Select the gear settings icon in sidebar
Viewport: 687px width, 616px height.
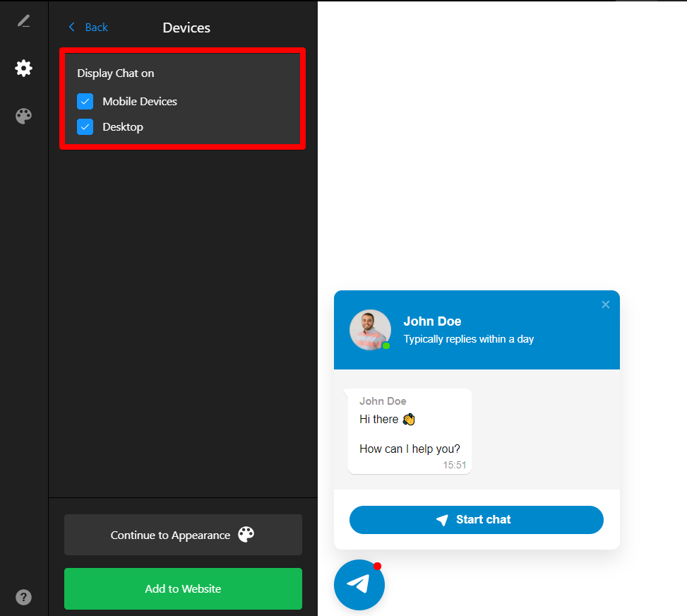click(x=24, y=68)
